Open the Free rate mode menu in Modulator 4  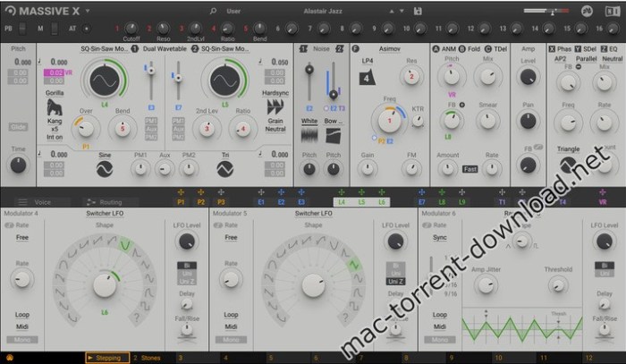22,238
